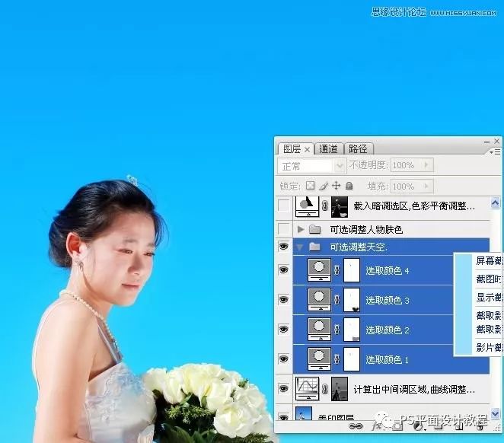The width and height of the screenshot is (504, 443).
Task: Switch to the 路径 tab
Action: pyautogui.click(x=358, y=148)
